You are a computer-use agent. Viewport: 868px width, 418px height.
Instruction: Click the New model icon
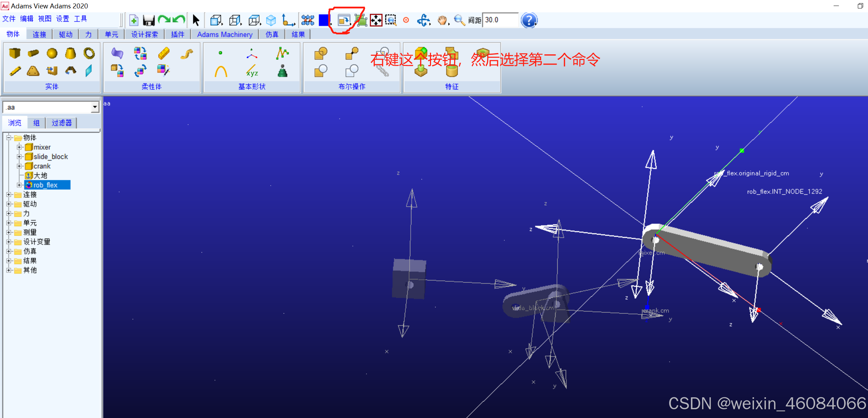pyautogui.click(x=134, y=20)
